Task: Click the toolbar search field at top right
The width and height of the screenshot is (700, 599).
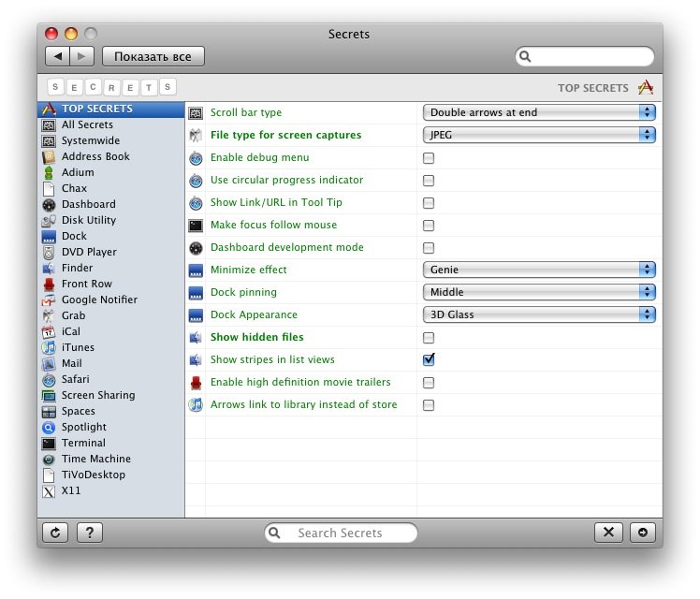Action: point(584,57)
